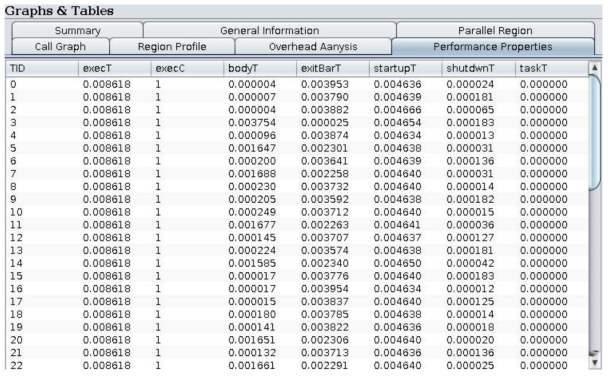Sort table by TID column header
Image resolution: width=611 pixels, height=376 pixels.
pos(42,69)
